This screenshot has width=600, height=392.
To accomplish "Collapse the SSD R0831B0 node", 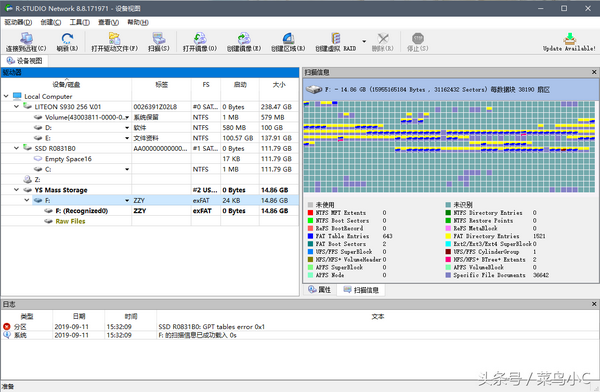I will [x=16, y=148].
